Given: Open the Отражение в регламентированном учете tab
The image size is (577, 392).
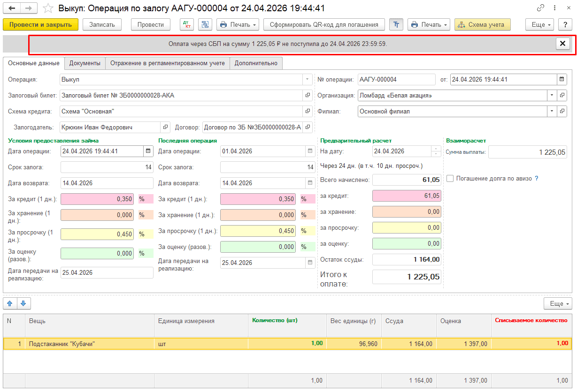Looking at the screenshot, I should 168,63.
